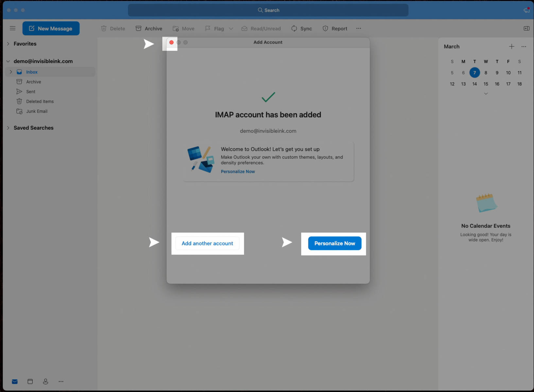Expand the Saved Searches section
Image resolution: width=534 pixels, height=392 pixels.
8,128
